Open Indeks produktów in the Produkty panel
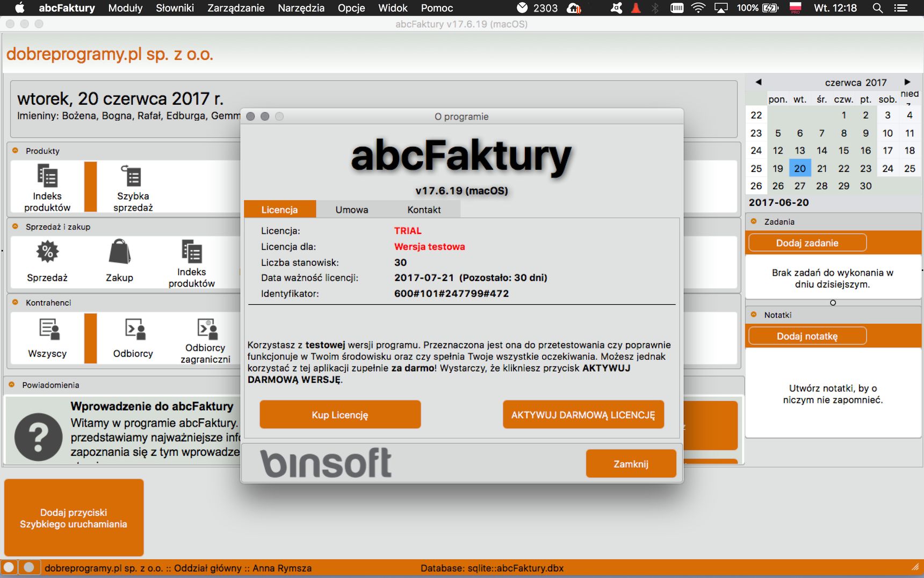Screen dimensions: 924x578 point(47,188)
